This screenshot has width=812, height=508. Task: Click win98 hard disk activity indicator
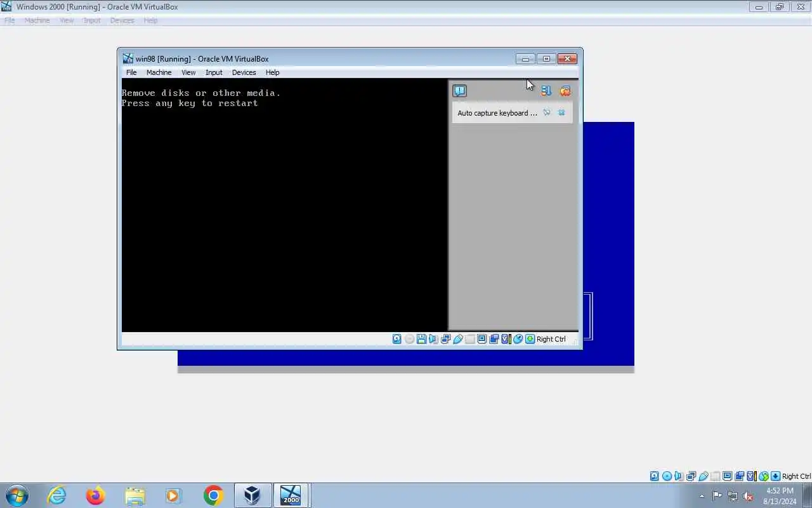[397, 339]
